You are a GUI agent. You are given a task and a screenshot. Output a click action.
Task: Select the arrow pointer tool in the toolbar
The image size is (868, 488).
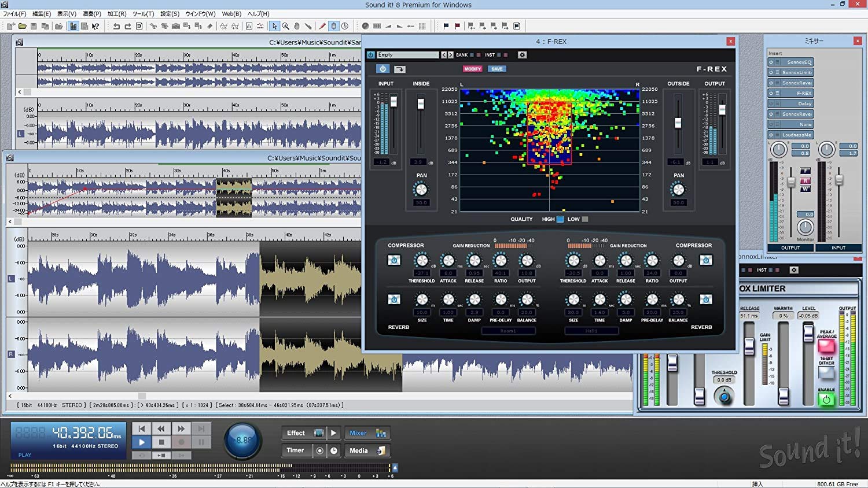[x=274, y=26]
